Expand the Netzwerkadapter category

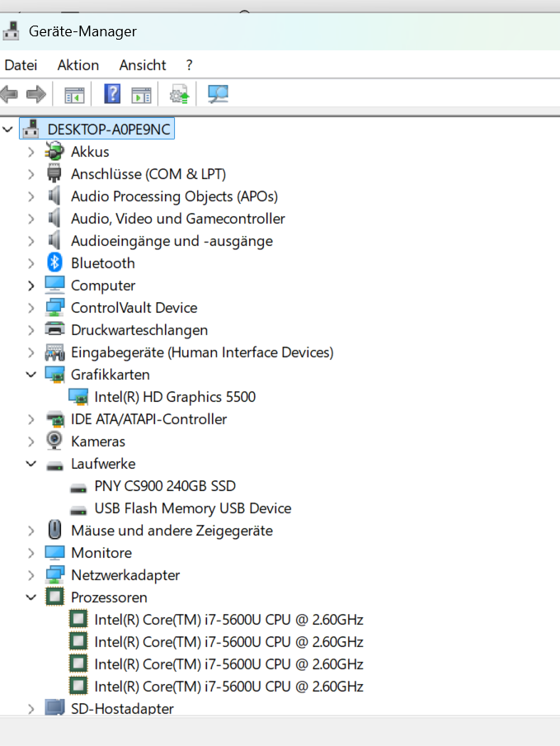(x=31, y=574)
